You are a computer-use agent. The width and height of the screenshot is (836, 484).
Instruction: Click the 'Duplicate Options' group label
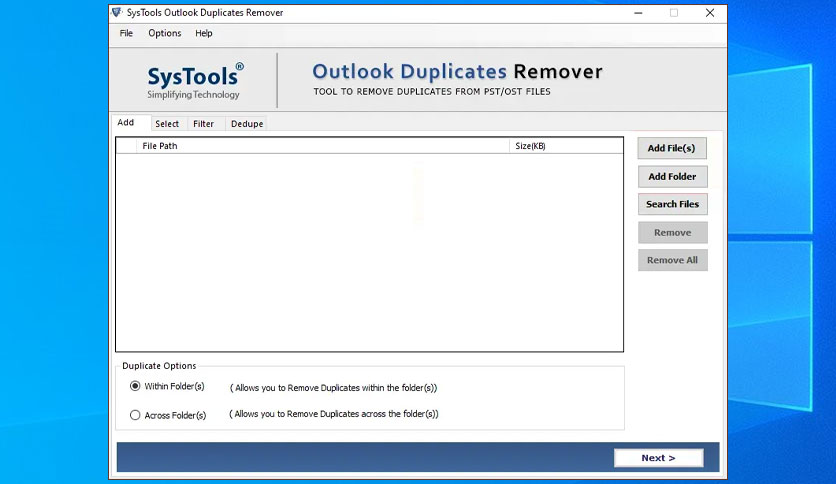pos(159,366)
